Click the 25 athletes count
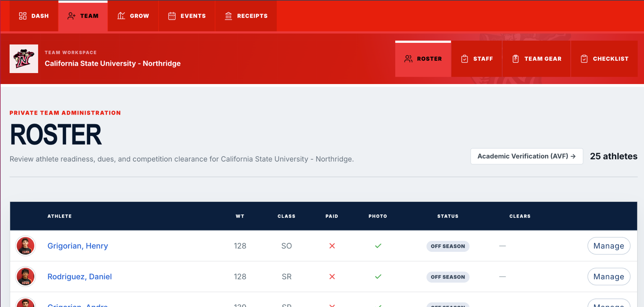Viewport: 644px width, 307px height. click(613, 156)
